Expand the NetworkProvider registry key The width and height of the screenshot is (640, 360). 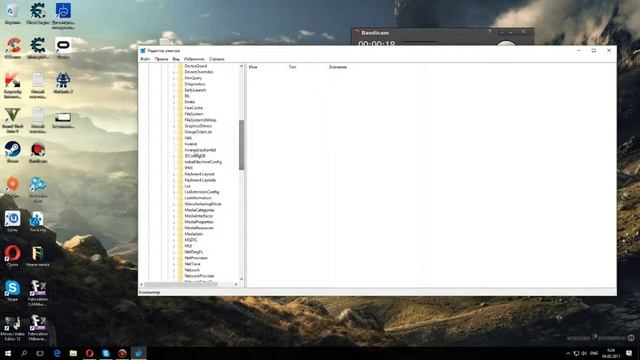point(174,276)
